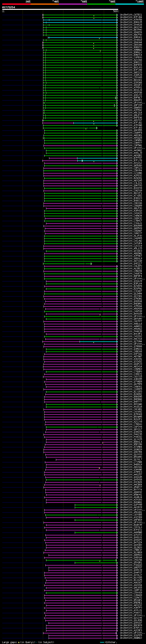
Task: Open hit UniRef100_C6TBI1
Action: tap(131, 15)
